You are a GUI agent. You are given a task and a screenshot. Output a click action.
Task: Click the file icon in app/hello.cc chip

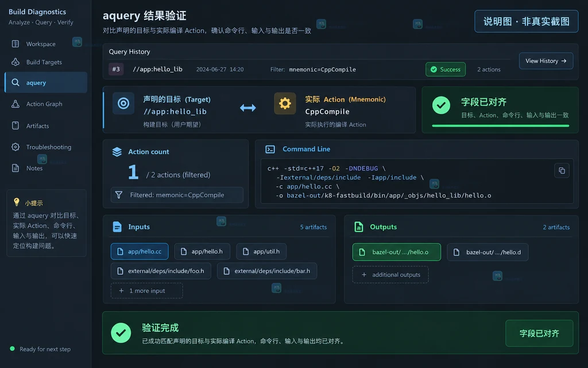120,252
